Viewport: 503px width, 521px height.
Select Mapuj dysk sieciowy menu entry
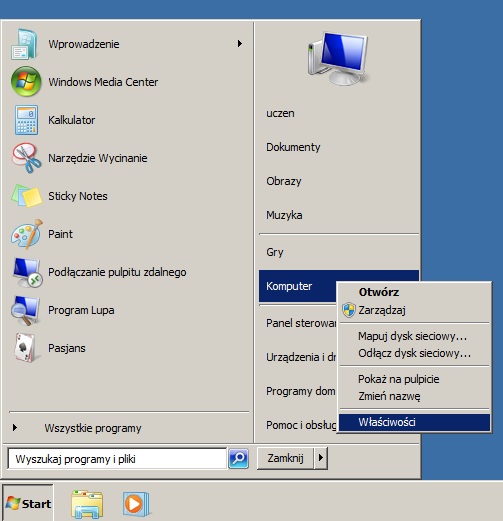click(412, 336)
